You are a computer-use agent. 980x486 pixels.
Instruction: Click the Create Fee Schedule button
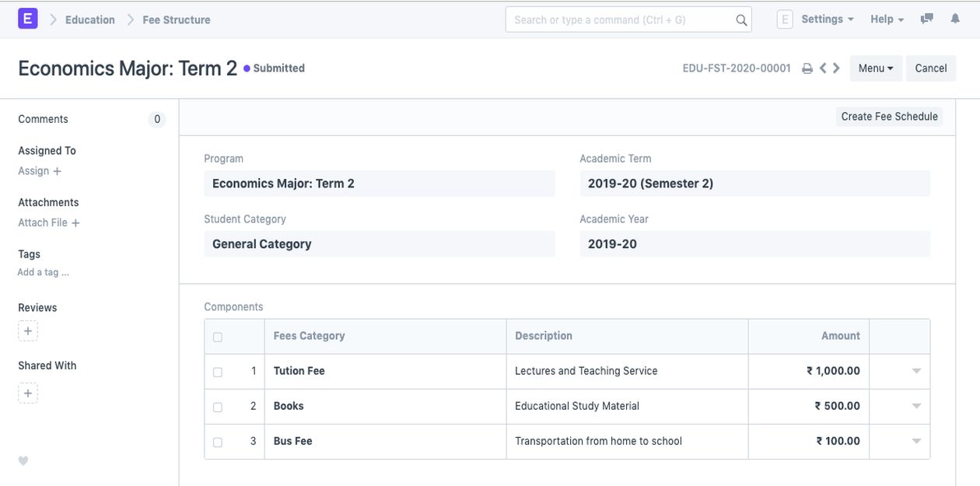(889, 117)
